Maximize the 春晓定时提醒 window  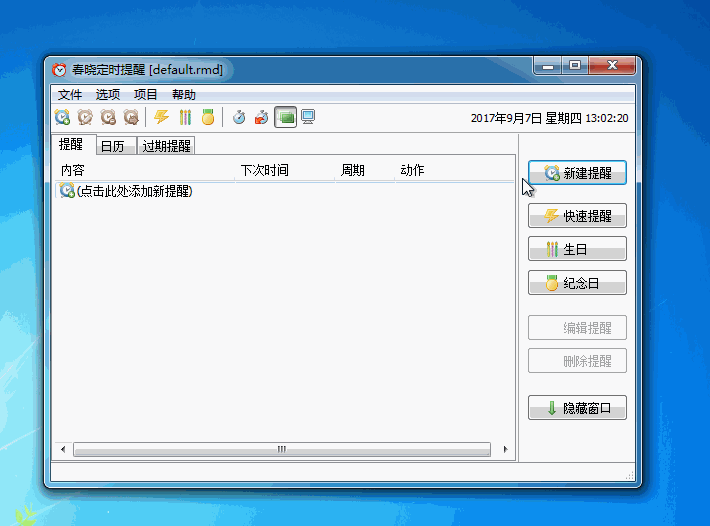pyautogui.click(x=575, y=66)
